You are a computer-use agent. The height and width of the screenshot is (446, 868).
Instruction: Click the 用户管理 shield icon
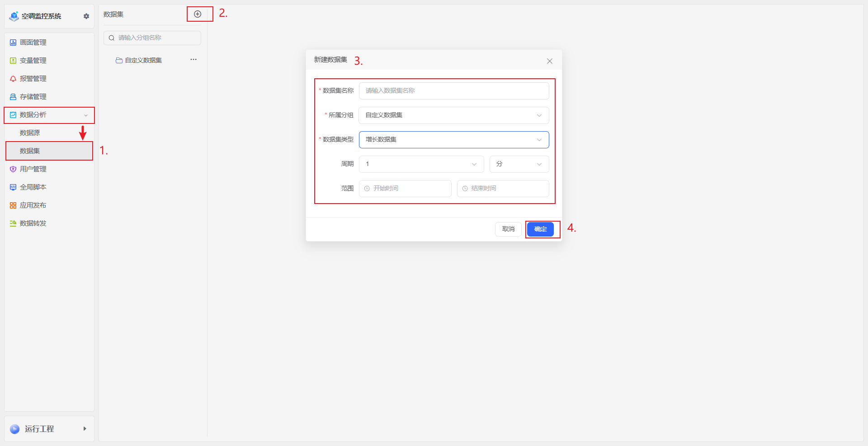tap(13, 169)
